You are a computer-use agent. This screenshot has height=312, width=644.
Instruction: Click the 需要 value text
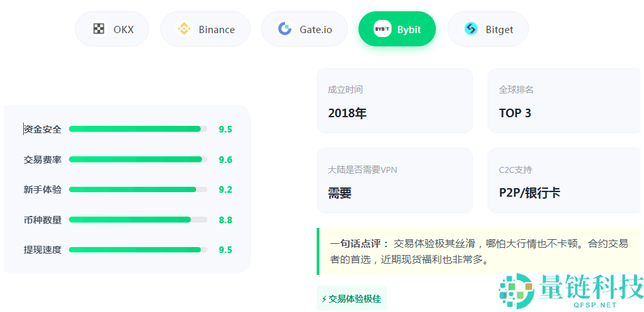[x=340, y=193]
